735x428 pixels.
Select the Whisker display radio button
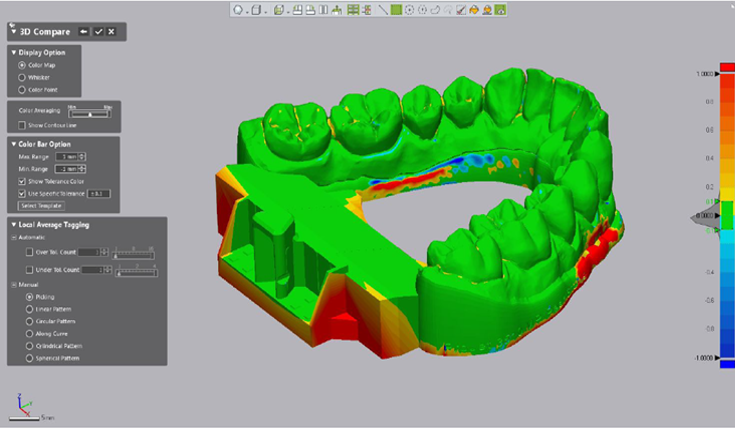click(x=23, y=77)
